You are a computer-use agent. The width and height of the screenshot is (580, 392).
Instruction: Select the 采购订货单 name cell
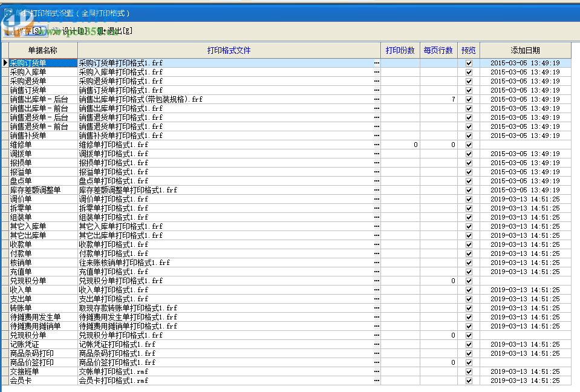pyautogui.click(x=44, y=63)
